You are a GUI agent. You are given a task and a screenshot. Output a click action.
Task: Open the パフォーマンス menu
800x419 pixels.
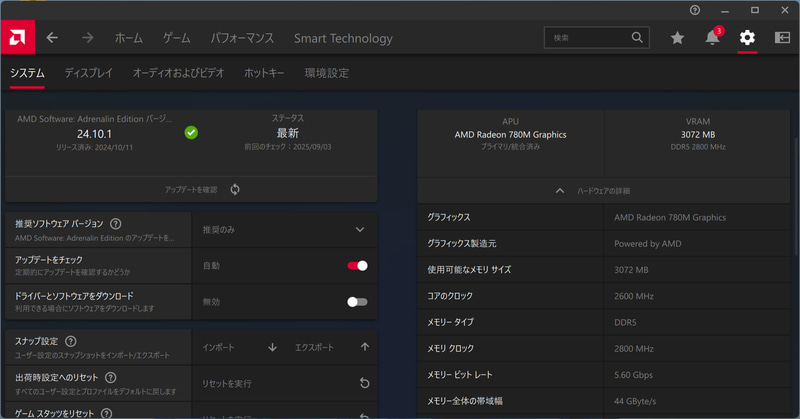click(242, 38)
